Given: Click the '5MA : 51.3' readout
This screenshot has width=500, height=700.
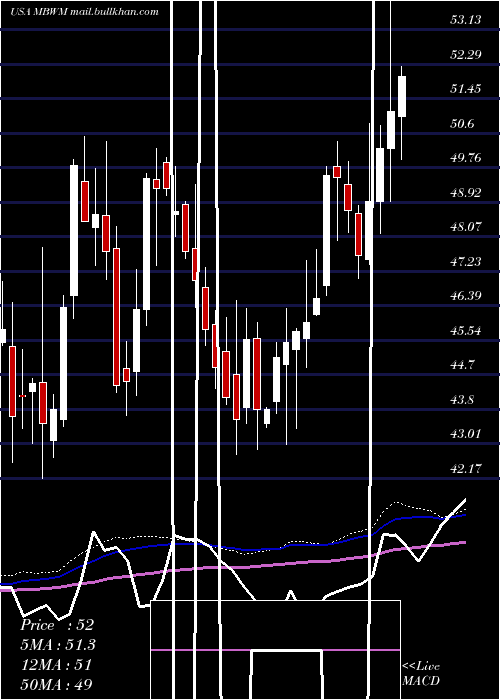Looking at the screenshot, I should pyautogui.click(x=58, y=645).
